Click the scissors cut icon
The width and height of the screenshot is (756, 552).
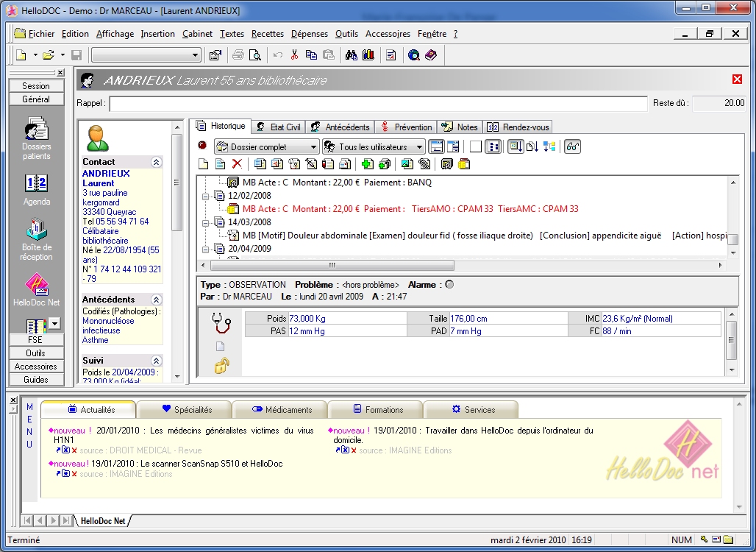(294, 55)
